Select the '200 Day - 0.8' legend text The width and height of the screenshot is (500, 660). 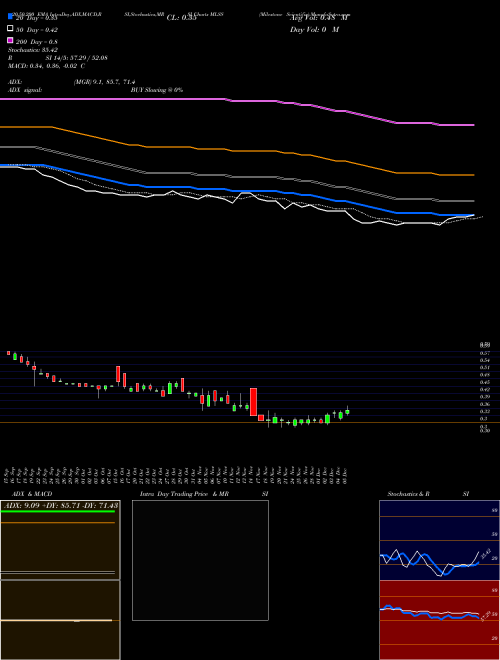coord(37,42)
